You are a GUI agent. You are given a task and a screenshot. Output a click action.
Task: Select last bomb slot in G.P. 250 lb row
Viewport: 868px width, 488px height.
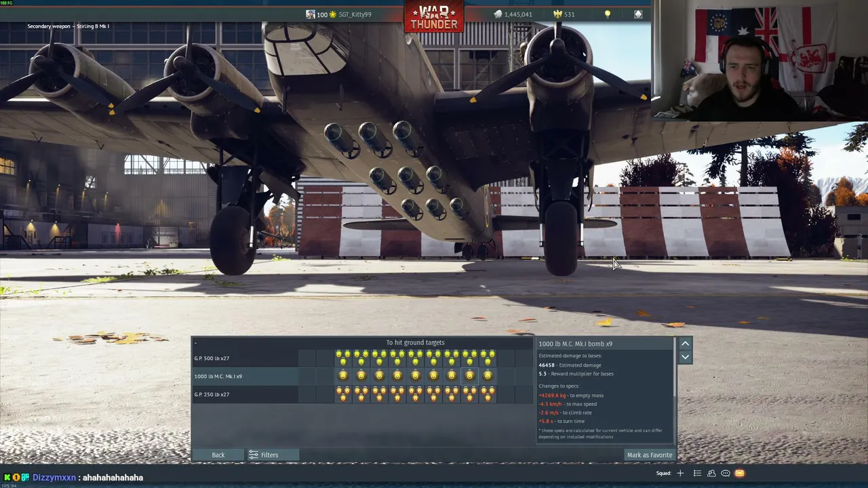pos(488,394)
